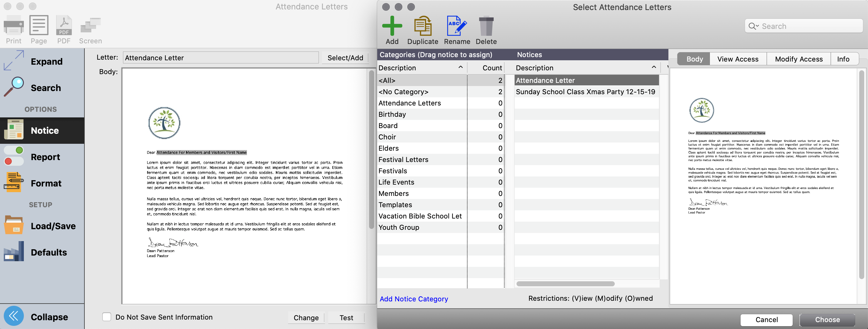Viewport: 868px width, 329px height.
Task: Select the Screen output icon
Action: pyautogui.click(x=90, y=25)
